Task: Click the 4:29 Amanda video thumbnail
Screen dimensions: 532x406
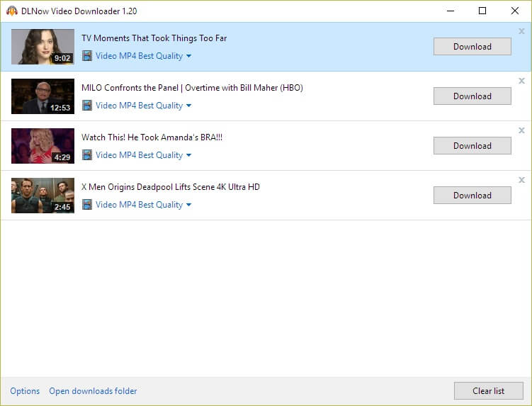Action: point(43,146)
